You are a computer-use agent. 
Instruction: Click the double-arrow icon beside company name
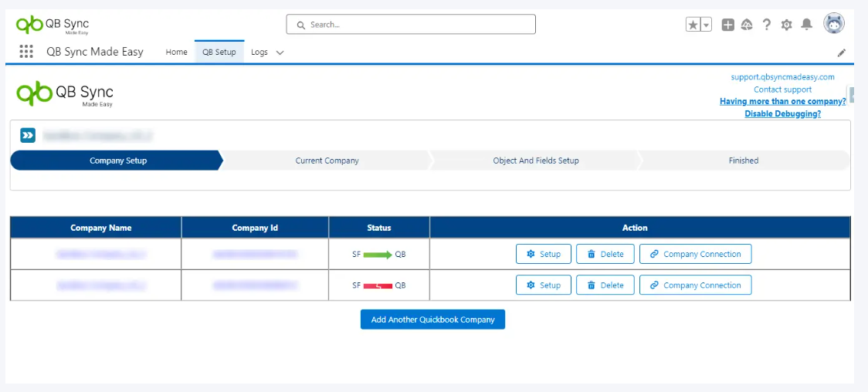point(28,135)
